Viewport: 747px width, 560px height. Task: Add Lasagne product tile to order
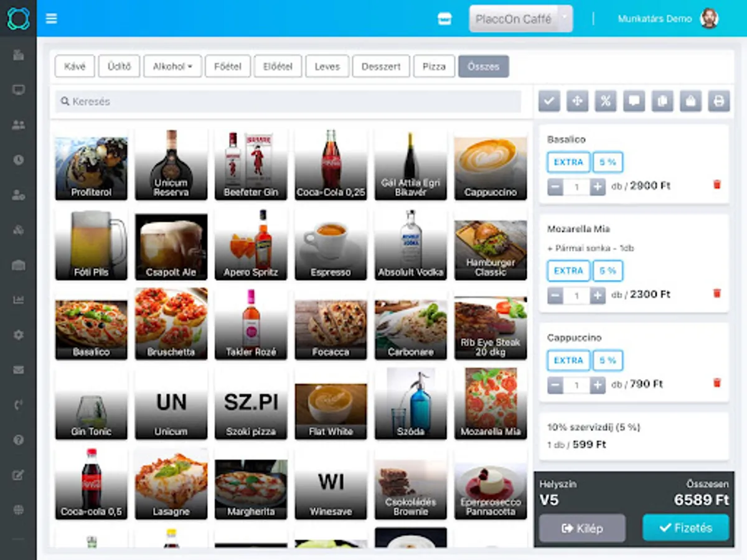point(171,483)
